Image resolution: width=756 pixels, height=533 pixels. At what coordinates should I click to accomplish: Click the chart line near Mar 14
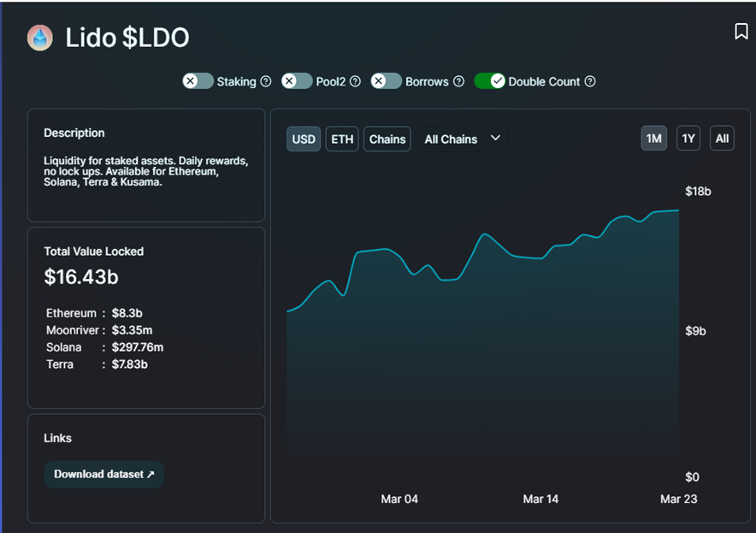click(540, 258)
